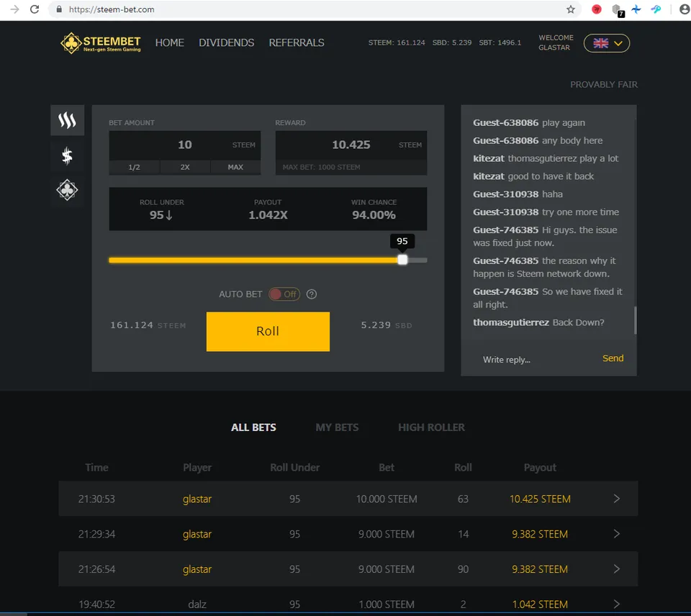Double the bet with 2X button
This screenshot has width=691, height=616.
pos(185,168)
